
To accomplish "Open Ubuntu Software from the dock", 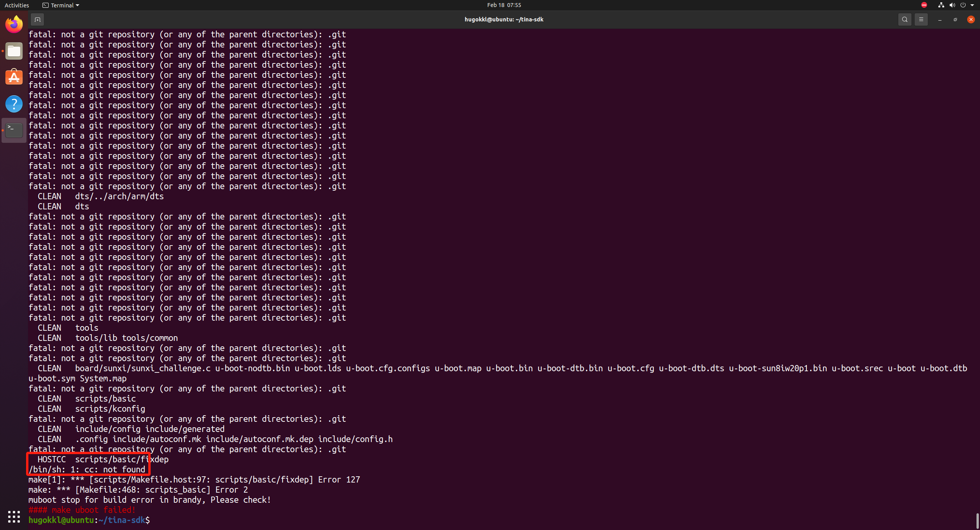I will [x=14, y=77].
